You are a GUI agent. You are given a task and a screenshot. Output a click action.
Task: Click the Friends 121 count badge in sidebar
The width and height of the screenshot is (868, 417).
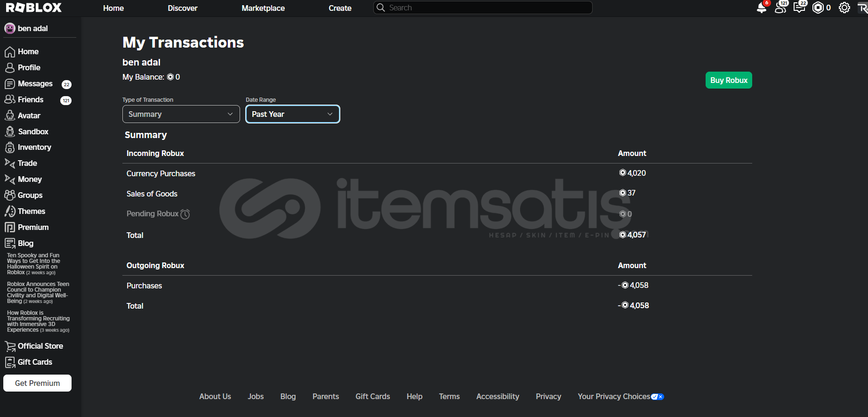tap(66, 100)
